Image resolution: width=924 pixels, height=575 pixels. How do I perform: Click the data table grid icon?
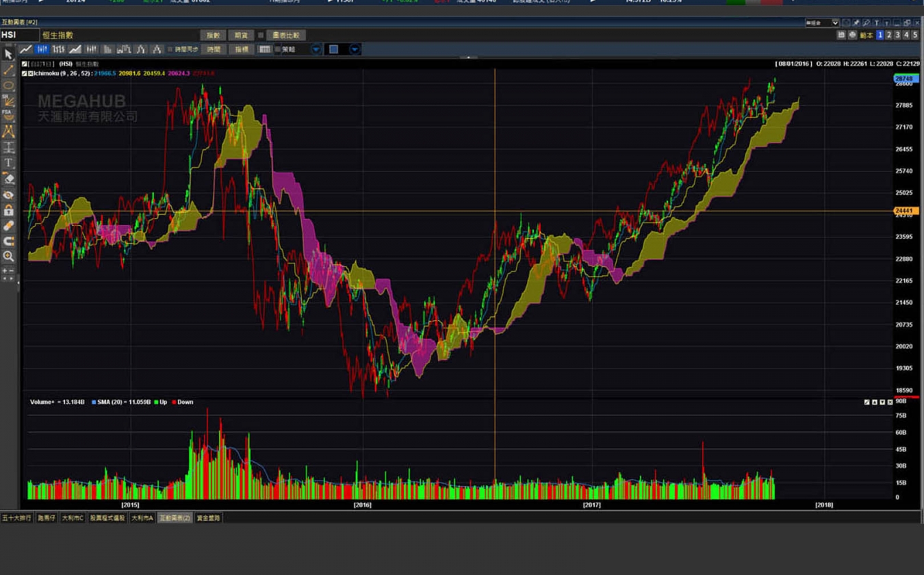(x=264, y=49)
